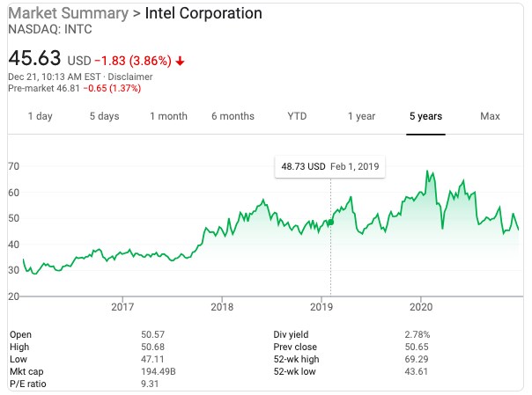
Task: Select the 1 day tab
Action: [40, 116]
